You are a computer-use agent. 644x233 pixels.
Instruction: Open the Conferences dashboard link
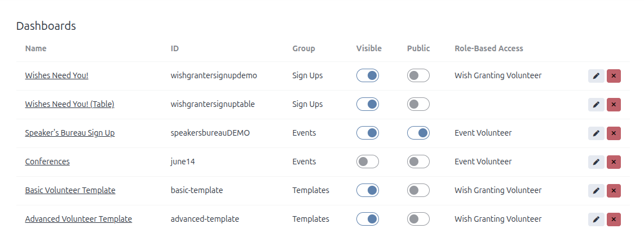click(47, 162)
